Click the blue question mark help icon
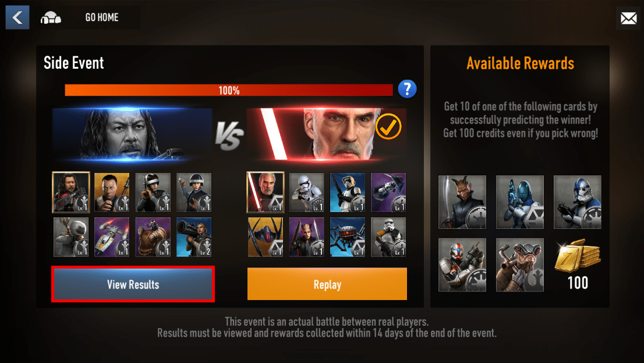This screenshot has height=363, width=644. point(407,89)
